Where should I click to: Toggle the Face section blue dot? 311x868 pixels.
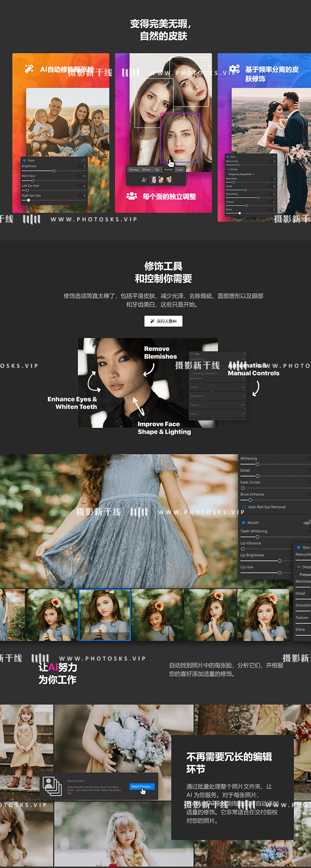24,160
